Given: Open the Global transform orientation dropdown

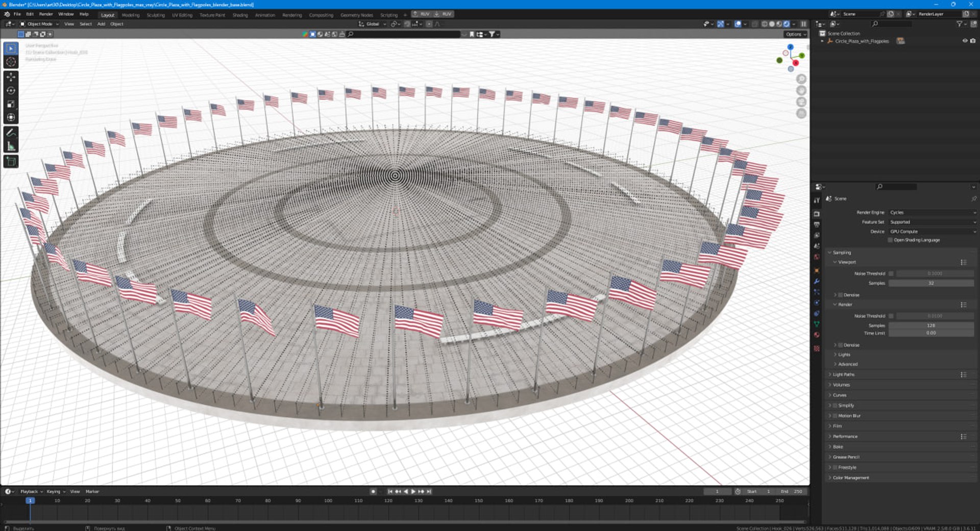Looking at the screenshot, I should (372, 24).
